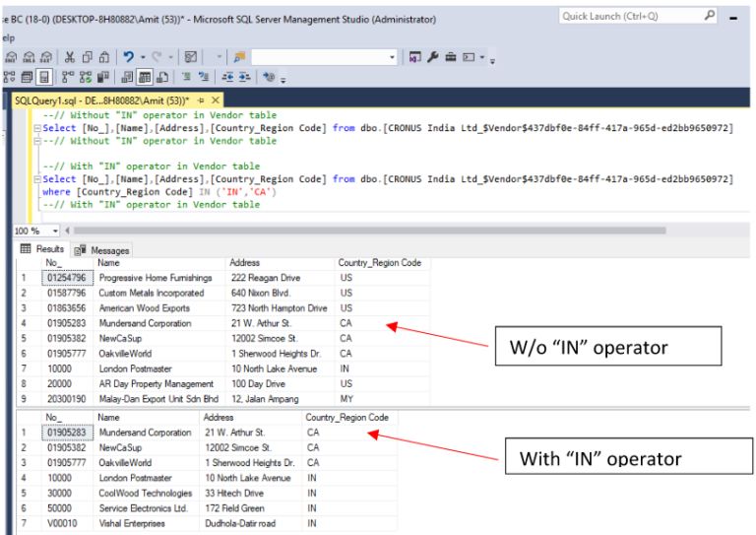Click the No_ column header in the second grid
Viewport: 756px width, 535px height.
(x=67, y=418)
